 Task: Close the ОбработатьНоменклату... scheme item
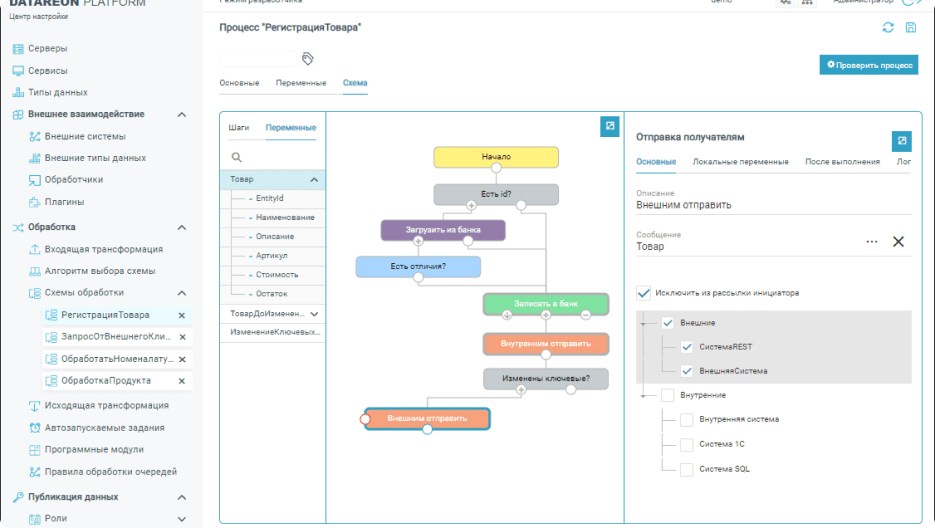coord(182,359)
